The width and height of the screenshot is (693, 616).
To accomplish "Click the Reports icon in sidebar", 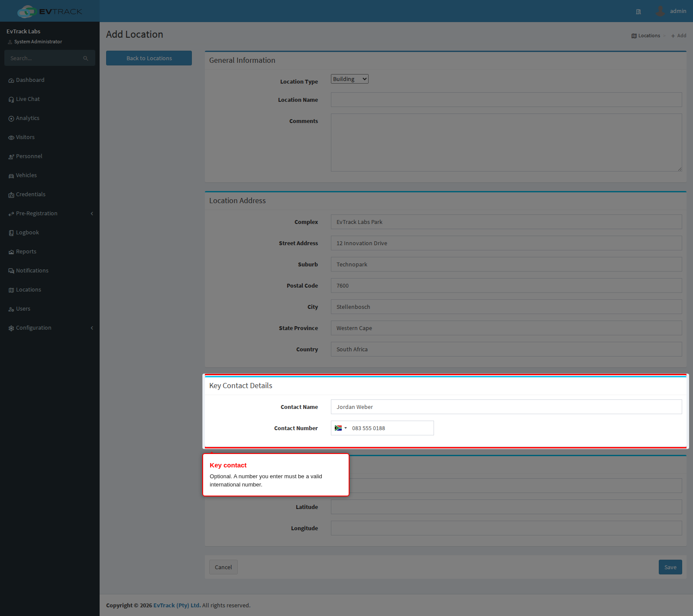I will 11,252.
